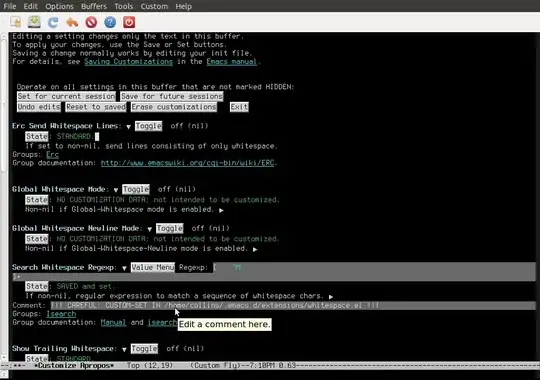Click the Erase customizations button
The height and width of the screenshot is (380, 540).
[x=174, y=107]
